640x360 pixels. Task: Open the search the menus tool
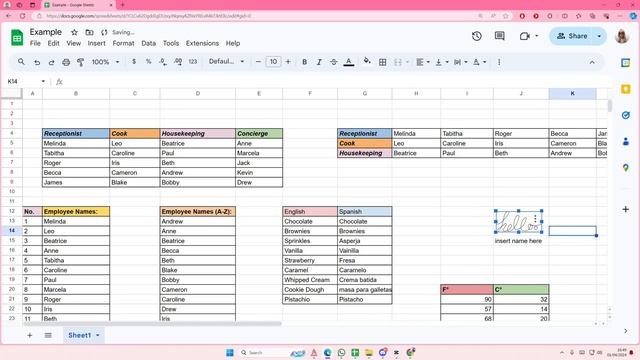pos(21,62)
